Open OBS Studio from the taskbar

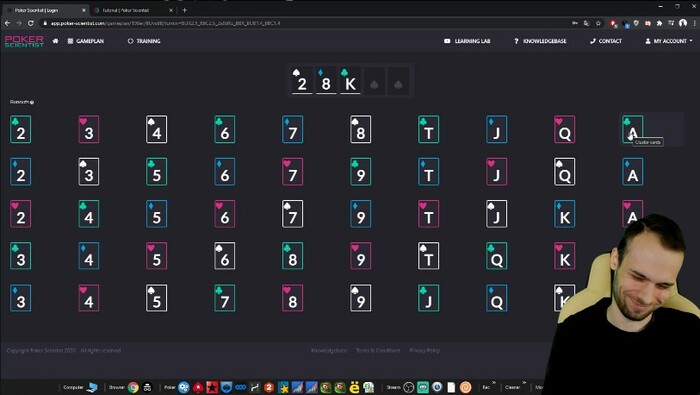tap(408, 387)
